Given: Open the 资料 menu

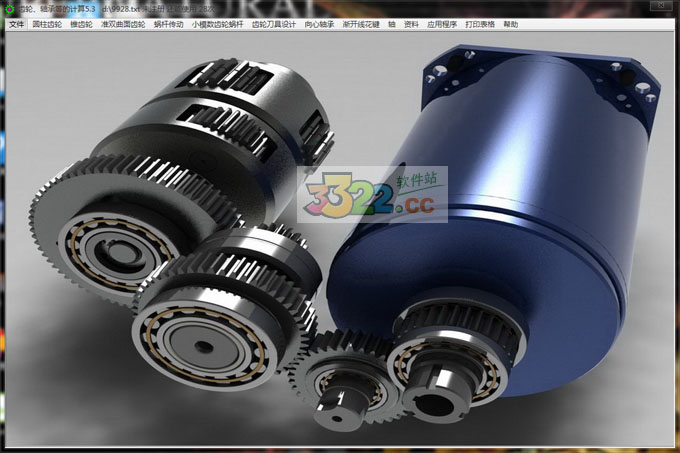Looking at the screenshot, I should point(411,24).
